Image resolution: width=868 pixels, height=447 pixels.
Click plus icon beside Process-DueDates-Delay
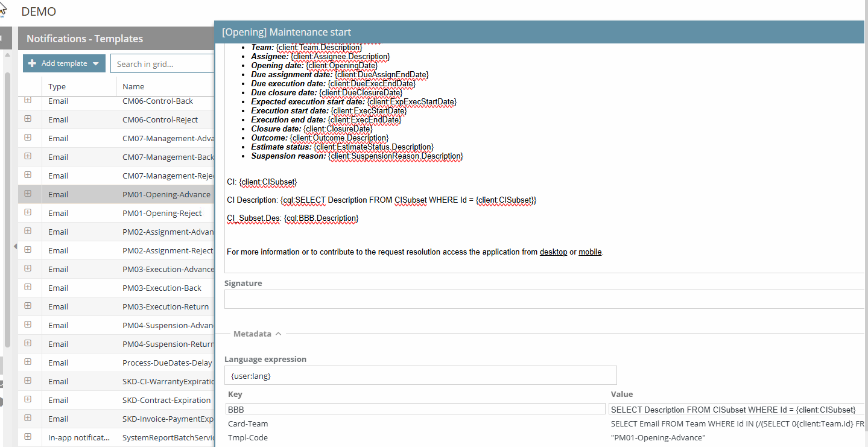pyautogui.click(x=28, y=362)
